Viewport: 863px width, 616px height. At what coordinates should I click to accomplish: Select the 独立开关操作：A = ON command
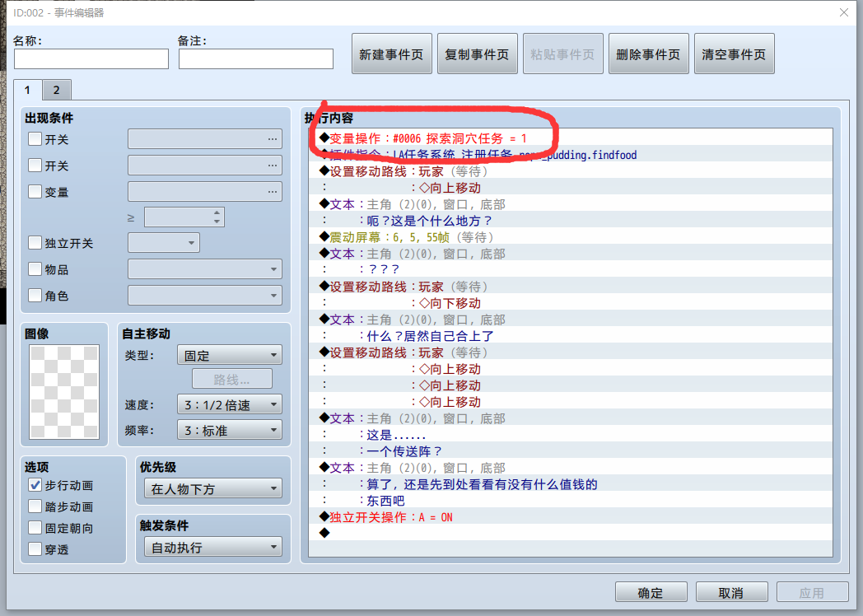click(x=570, y=517)
